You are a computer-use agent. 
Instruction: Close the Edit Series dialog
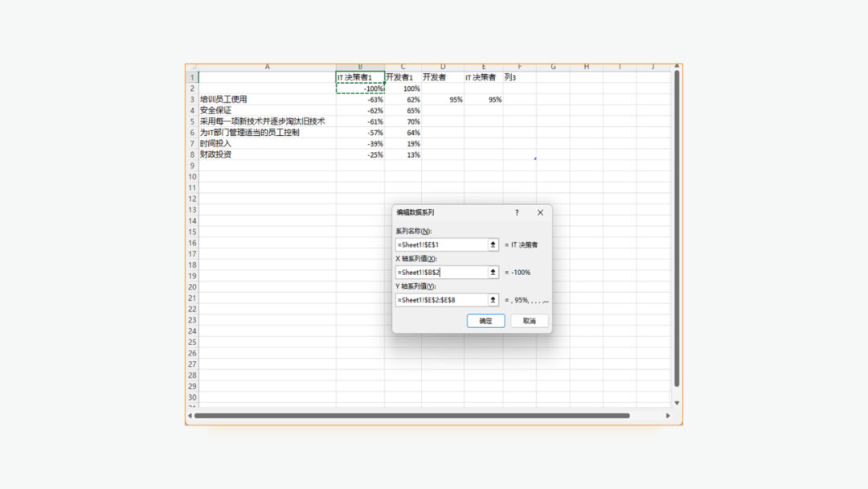pyautogui.click(x=540, y=212)
